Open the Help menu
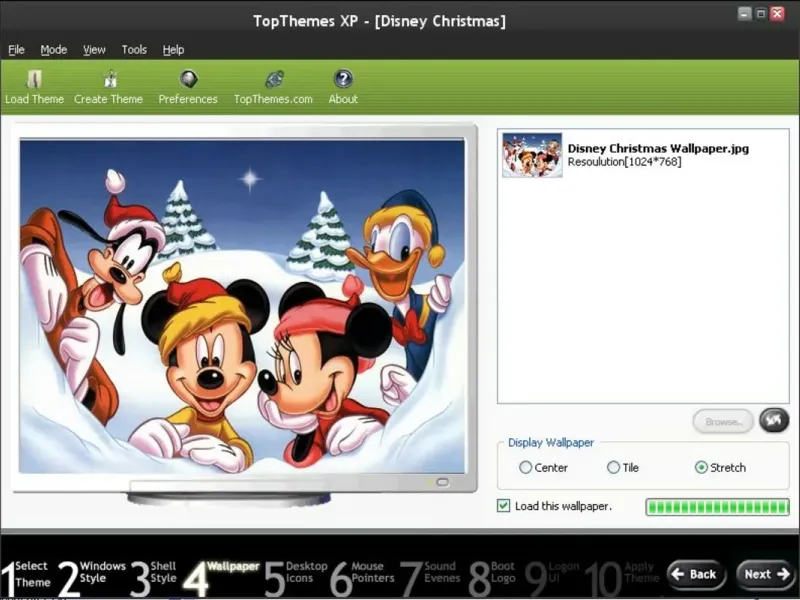 (173, 49)
